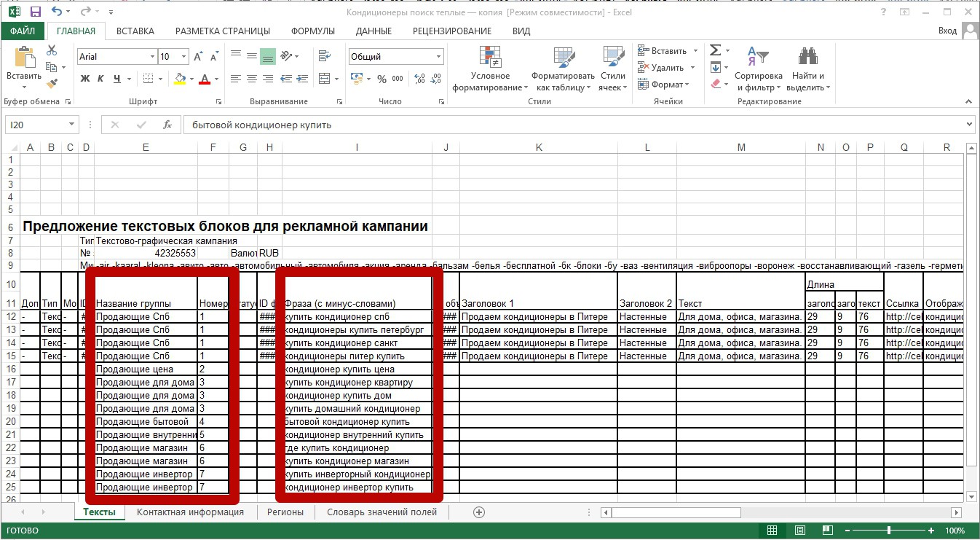Screen dimensions: 980x540
Task: Merge and center cells icon
Action: click(x=324, y=79)
